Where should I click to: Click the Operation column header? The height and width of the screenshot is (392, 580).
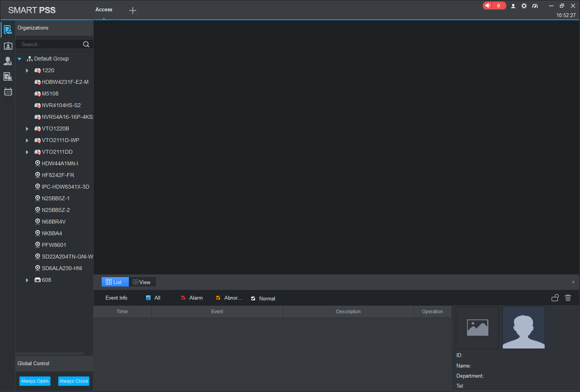pyautogui.click(x=432, y=312)
